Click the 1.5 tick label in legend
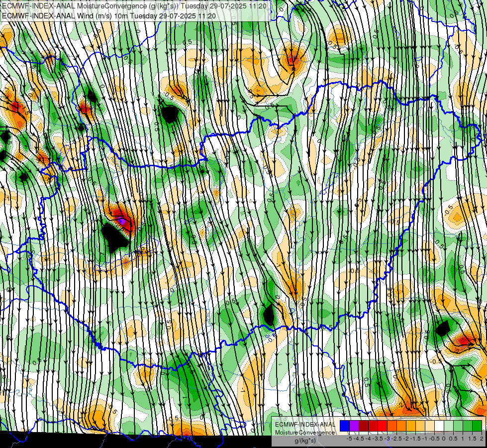 [x=473, y=439]
